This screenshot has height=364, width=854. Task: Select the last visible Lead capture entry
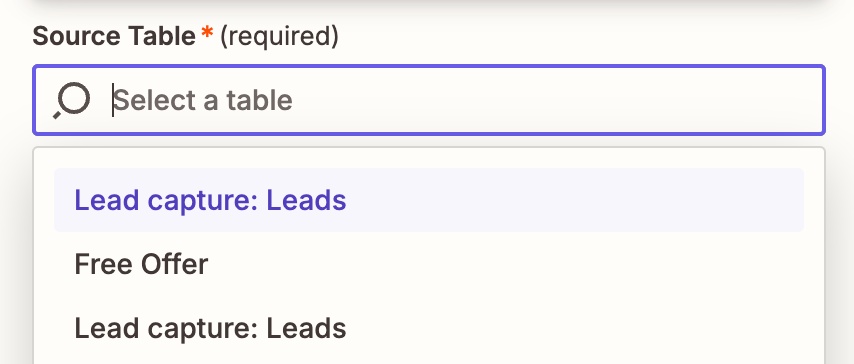pos(429,329)
